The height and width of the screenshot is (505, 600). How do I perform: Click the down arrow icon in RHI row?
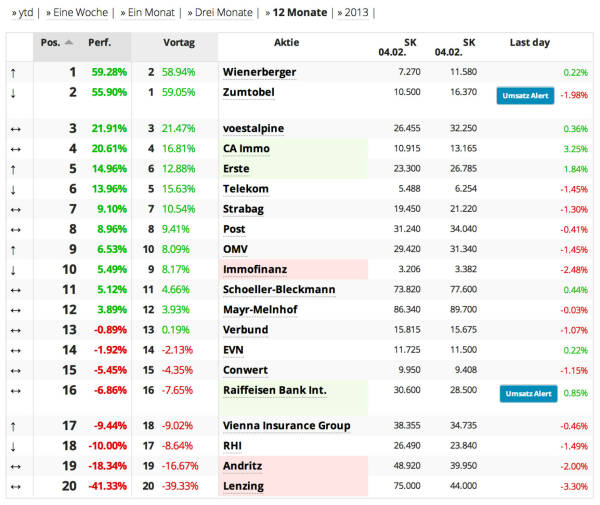pyautogui.click(x=12, y=446)
